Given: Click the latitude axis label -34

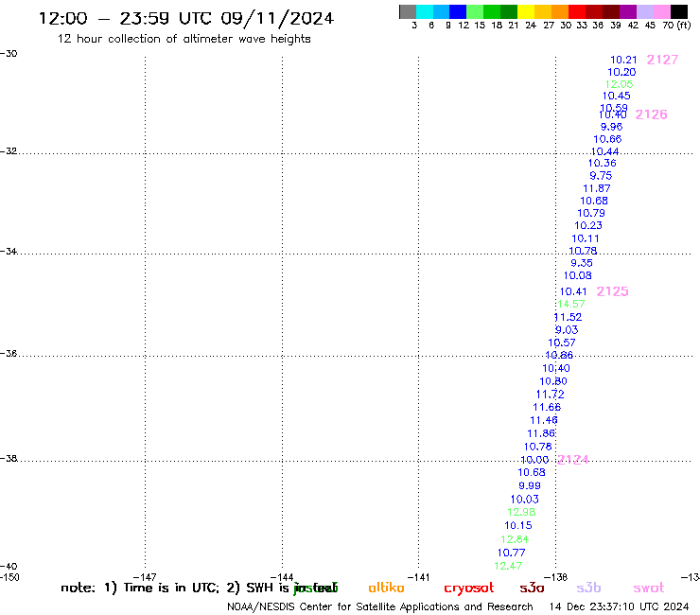Looking at the screenshot, I should (9, 251).
